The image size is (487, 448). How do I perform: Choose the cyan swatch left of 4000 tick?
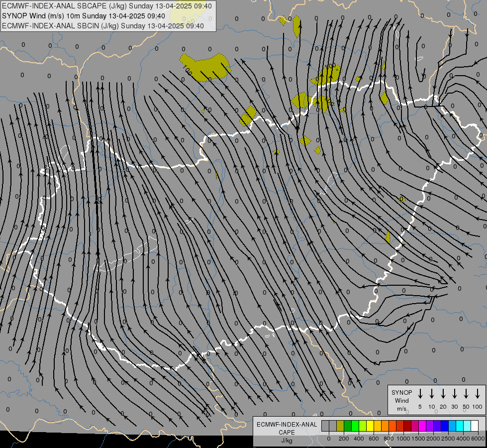click(459, 426)
